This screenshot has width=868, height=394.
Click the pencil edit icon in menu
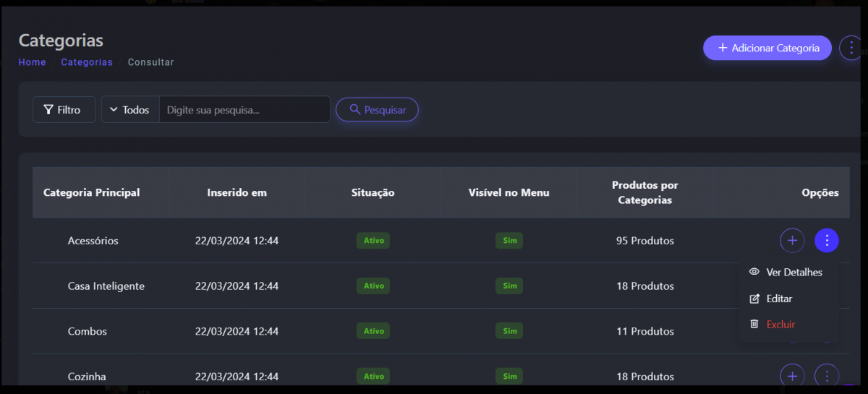[x=754, y=299]
